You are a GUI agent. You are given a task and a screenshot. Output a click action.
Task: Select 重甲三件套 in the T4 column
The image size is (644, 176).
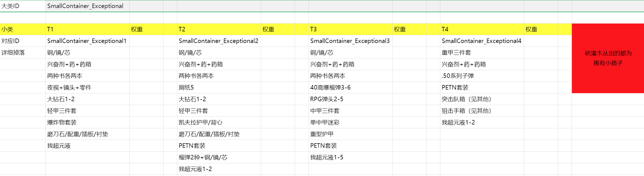(x=482, y=53)
